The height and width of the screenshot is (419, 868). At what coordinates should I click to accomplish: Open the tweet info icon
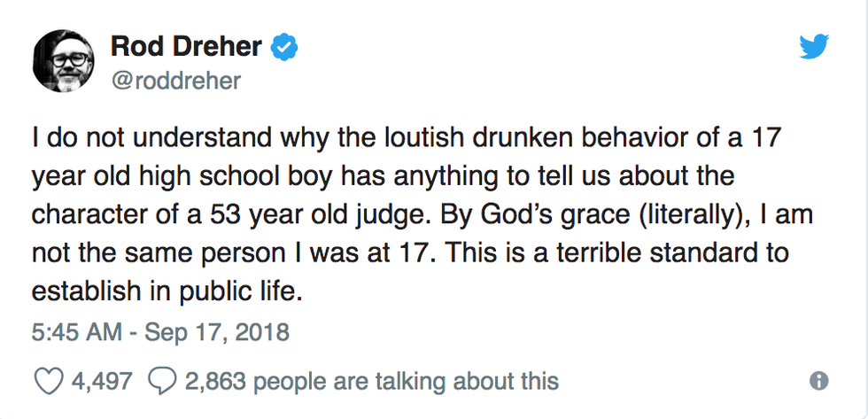tap(819, 381)
